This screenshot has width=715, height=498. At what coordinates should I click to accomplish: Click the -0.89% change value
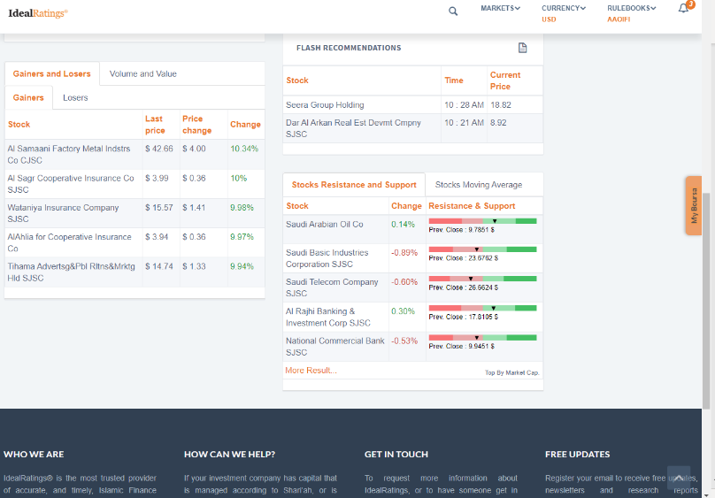pyautogui.click(x=404, y=253)
